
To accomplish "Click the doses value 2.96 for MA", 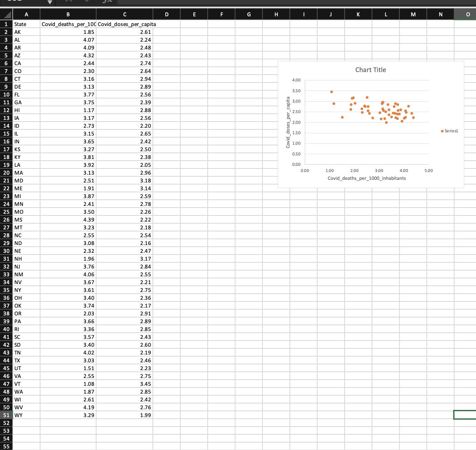I will click(x=125, y=173).
